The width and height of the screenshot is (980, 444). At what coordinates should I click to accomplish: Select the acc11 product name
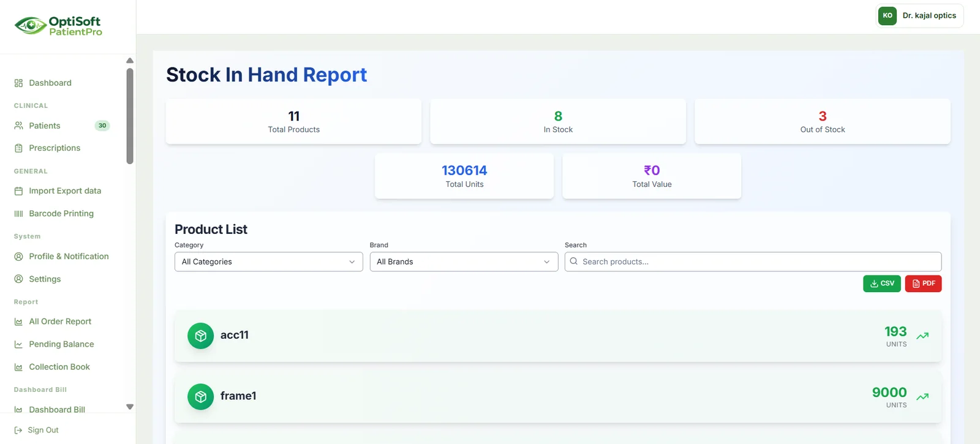[235, 336]
